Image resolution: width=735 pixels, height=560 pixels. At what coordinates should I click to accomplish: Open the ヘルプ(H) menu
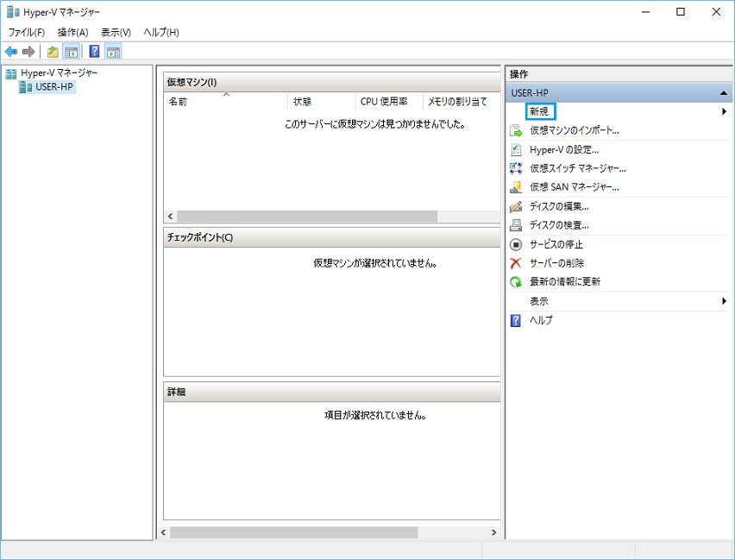tap(161, 33)
